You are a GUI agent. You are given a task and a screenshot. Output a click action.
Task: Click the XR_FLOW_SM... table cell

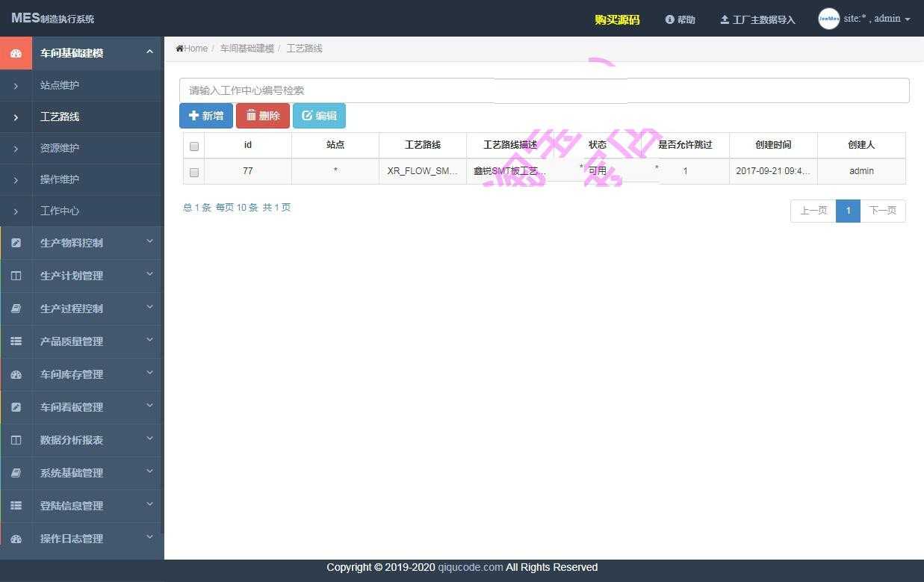point(423,171)
